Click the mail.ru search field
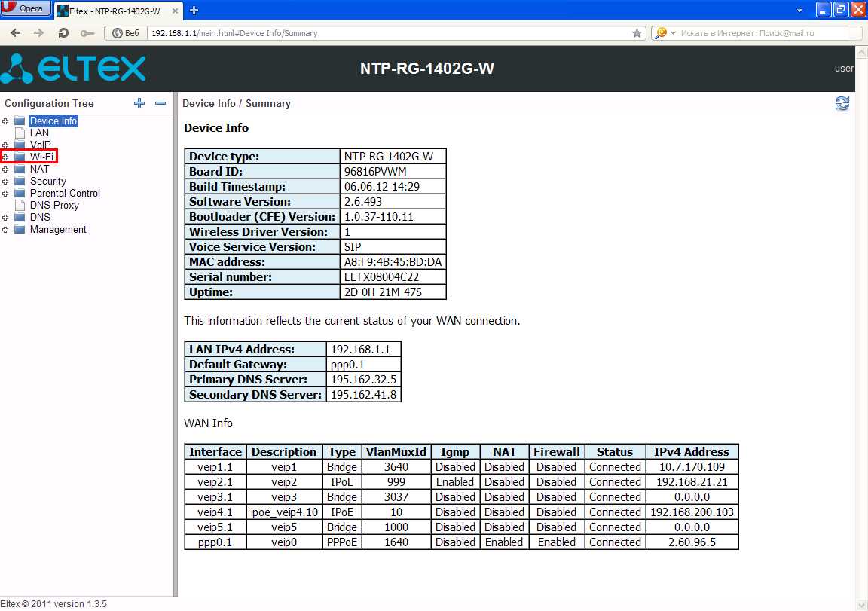868x611 pixels. [x=761, y=33]
